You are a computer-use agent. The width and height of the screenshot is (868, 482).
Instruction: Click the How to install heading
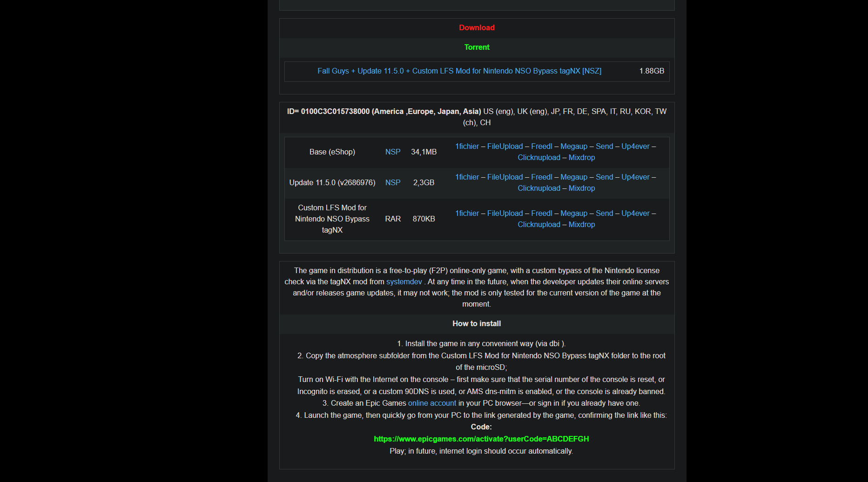click(477, 324)
